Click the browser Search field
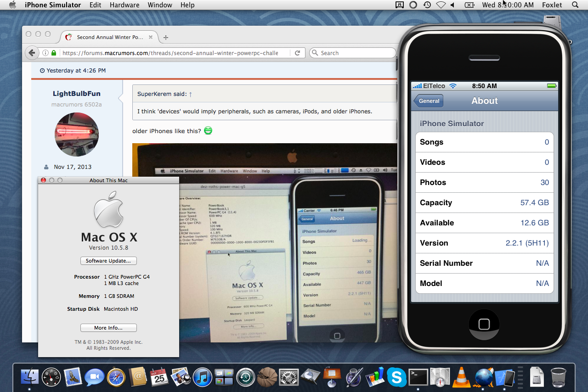 point(352,53)
